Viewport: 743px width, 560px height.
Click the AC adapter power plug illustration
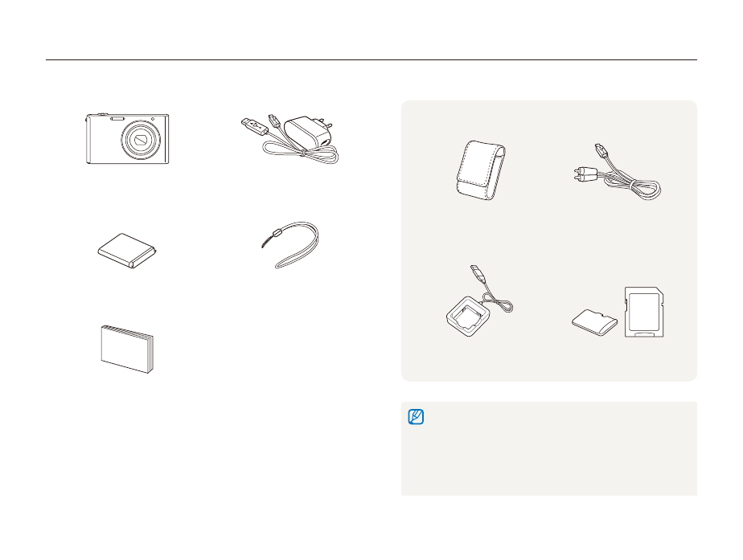point(309,133)
